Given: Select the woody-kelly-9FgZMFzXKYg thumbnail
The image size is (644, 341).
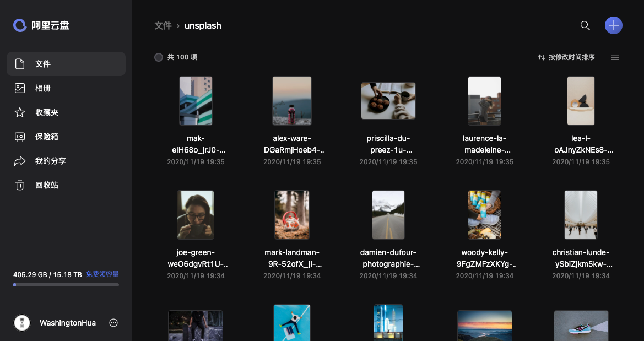Looking at the screenshot, I should [485, 215].
